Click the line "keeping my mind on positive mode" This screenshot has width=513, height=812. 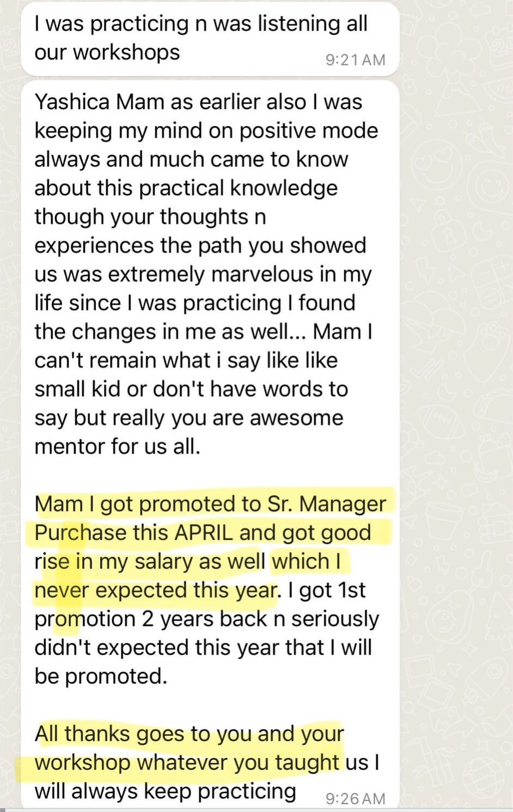(206, 131)
